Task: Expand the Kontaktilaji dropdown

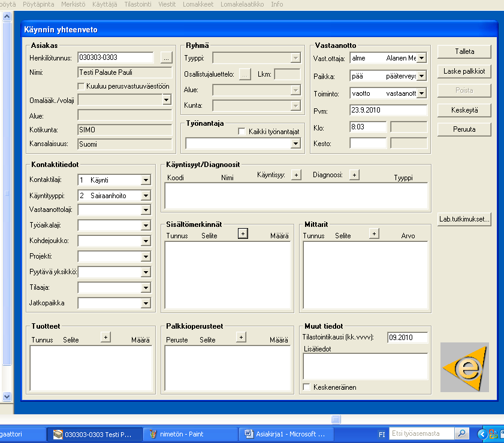Action: coord(146,180)
